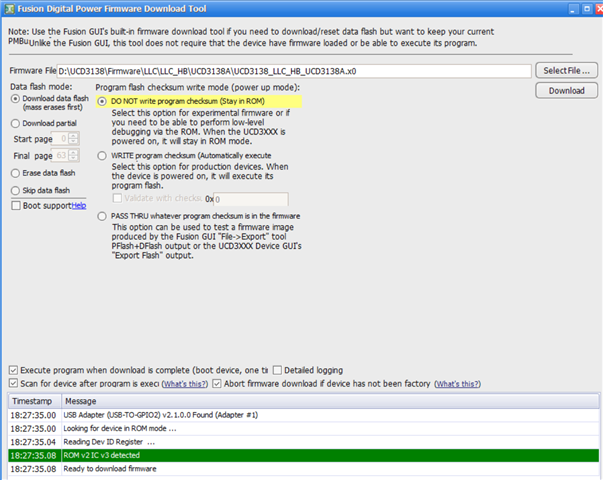Open What's this link beside Abort firmware
This screenshot has width=603, height=480.
tap(458, 384)
